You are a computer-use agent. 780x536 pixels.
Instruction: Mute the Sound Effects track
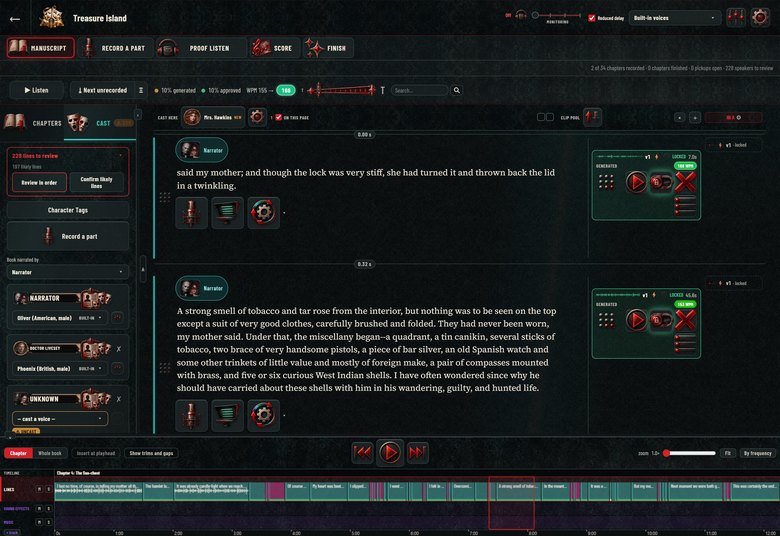[x=39, y=509]
